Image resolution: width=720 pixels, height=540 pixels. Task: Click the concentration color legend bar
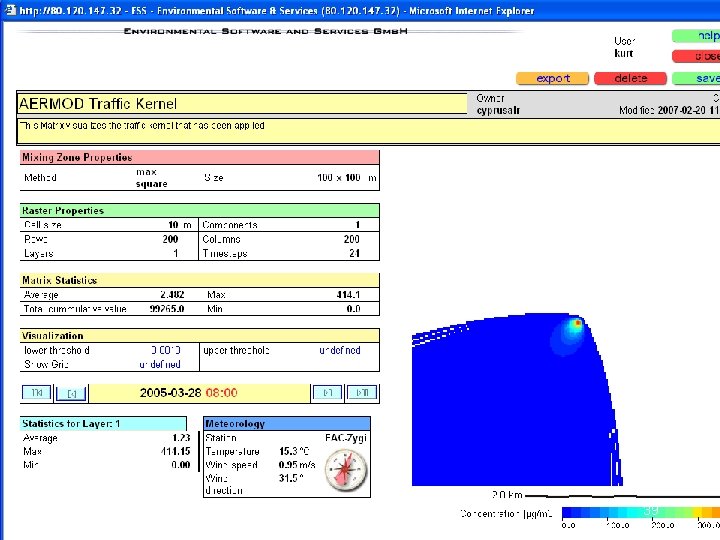click(641, 512)
